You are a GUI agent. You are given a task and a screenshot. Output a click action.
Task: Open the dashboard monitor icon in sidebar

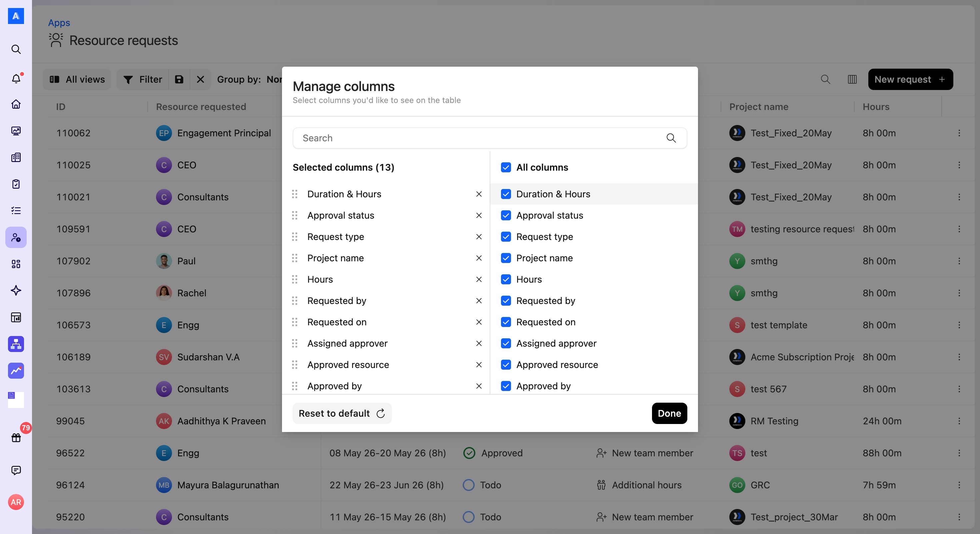tap(16, 131)
